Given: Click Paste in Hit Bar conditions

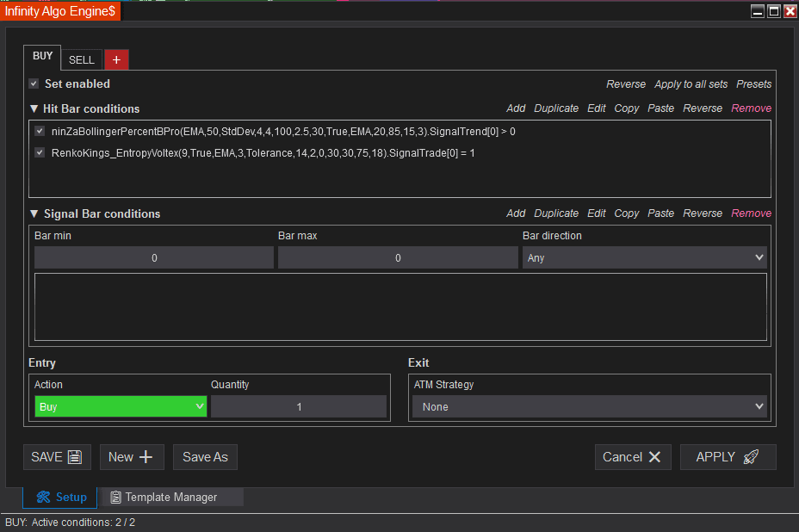Looking at the screenshot, I should click(x=661, y=108).
